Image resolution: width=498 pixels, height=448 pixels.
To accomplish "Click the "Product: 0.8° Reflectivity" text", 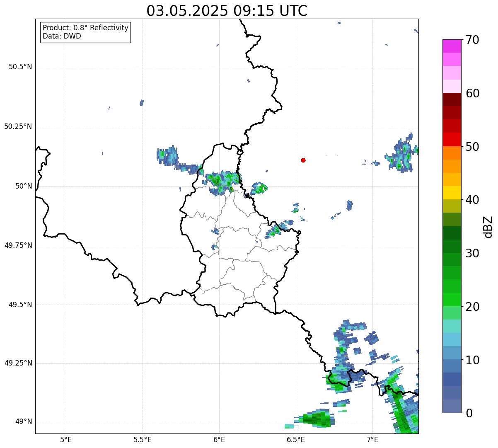I will pyautogui.click(x=86, y=28).
